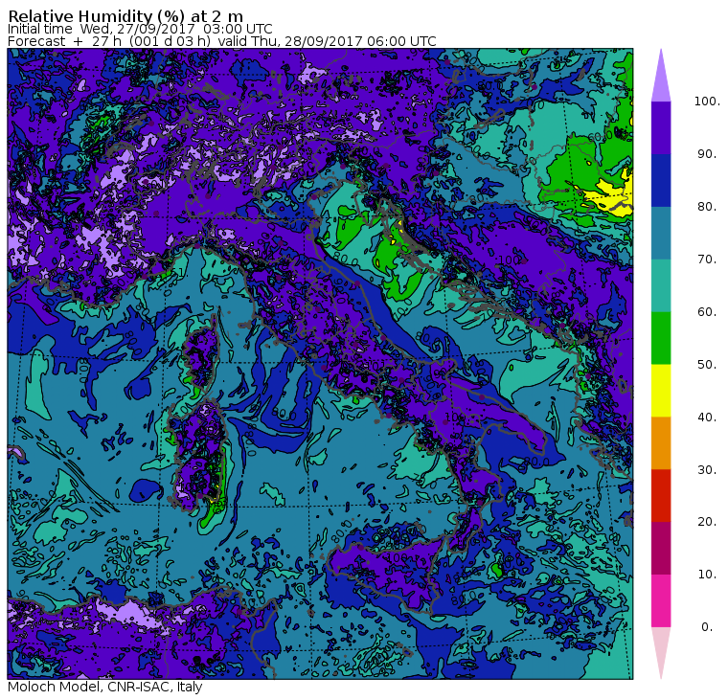Click the 0-10 magenta legend swatch
Image resolution: width=728 pixels, height=700 pixels.
[x=661, y=600]
